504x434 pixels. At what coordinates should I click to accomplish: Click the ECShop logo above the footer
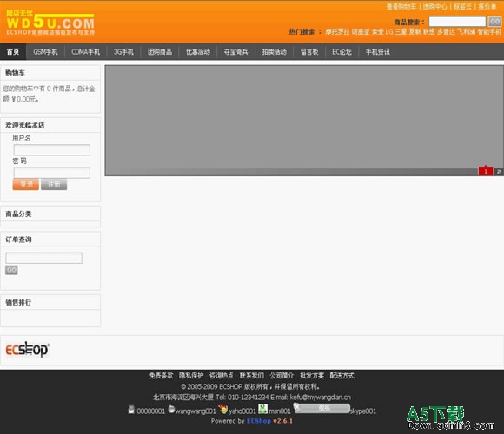tap(28, 349)
